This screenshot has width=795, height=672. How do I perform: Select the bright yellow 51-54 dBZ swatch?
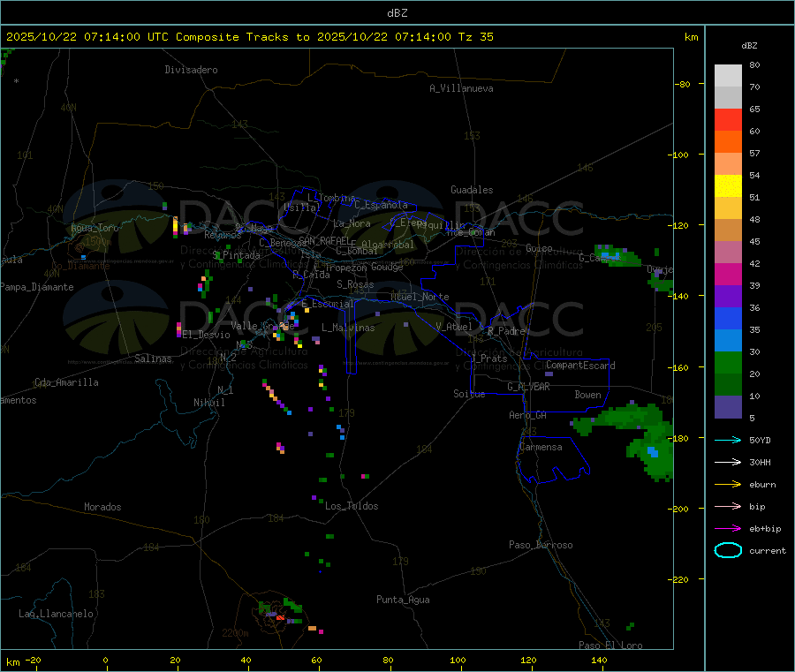728,186
